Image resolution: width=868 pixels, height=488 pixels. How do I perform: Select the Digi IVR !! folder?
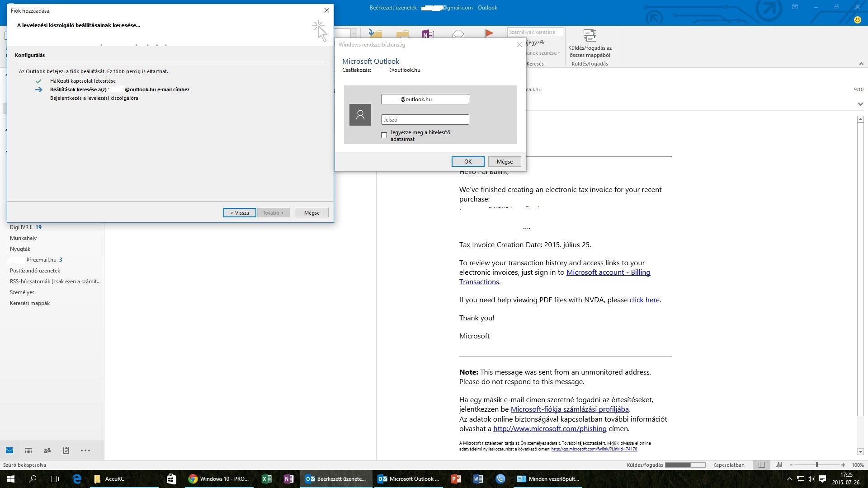[x=21, y=227]
